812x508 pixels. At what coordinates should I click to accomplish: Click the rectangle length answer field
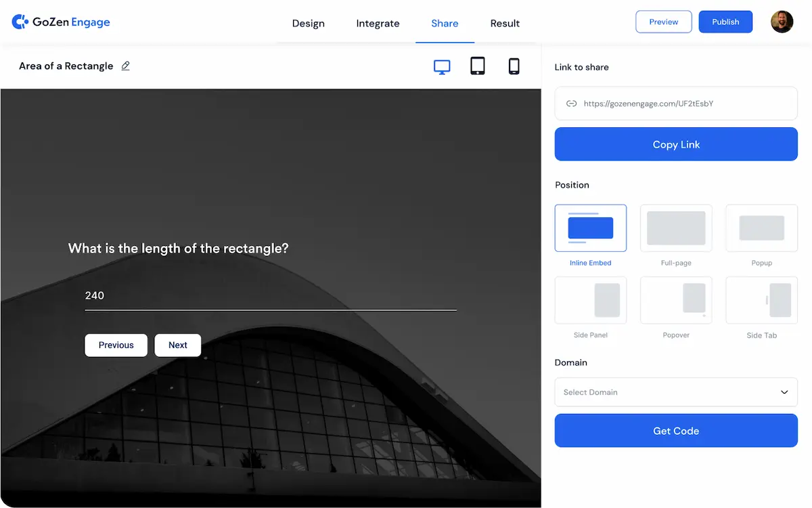[270, 296]
